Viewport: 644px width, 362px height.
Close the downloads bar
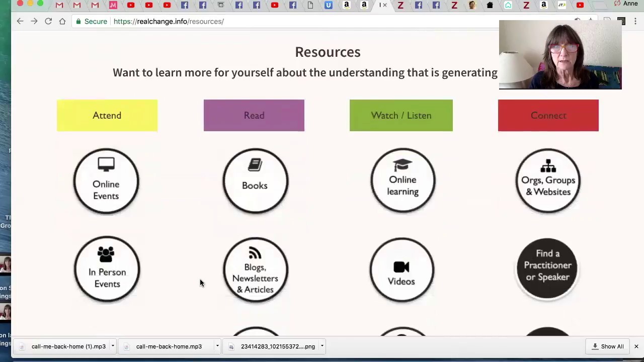[x=636, y=346]
